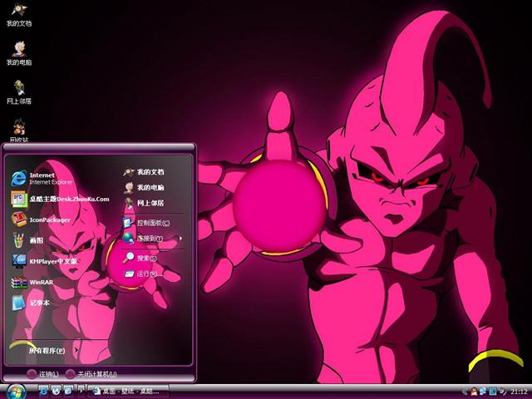Open 控制面板(C) control panel entry

[146, 223]
